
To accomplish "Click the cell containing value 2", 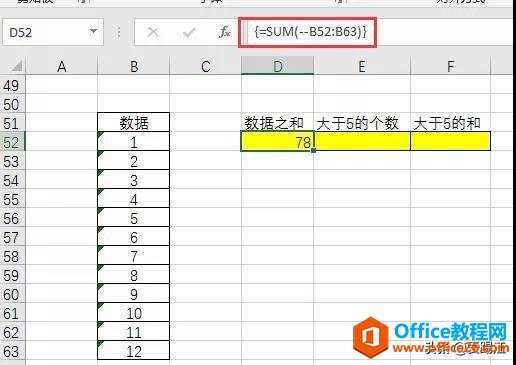I will pos(134,161).
